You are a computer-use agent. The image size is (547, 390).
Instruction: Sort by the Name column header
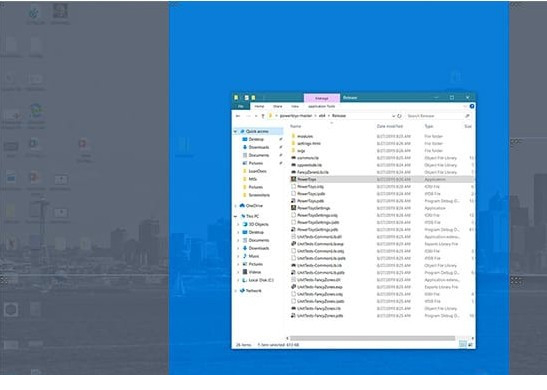tap(295, 126)
